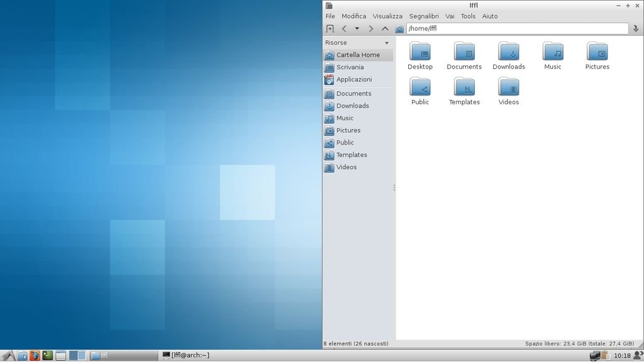The height and width of the screenshot is (362, 644).
Task: Open the history dropdown arrow
Action: (357, 29)
